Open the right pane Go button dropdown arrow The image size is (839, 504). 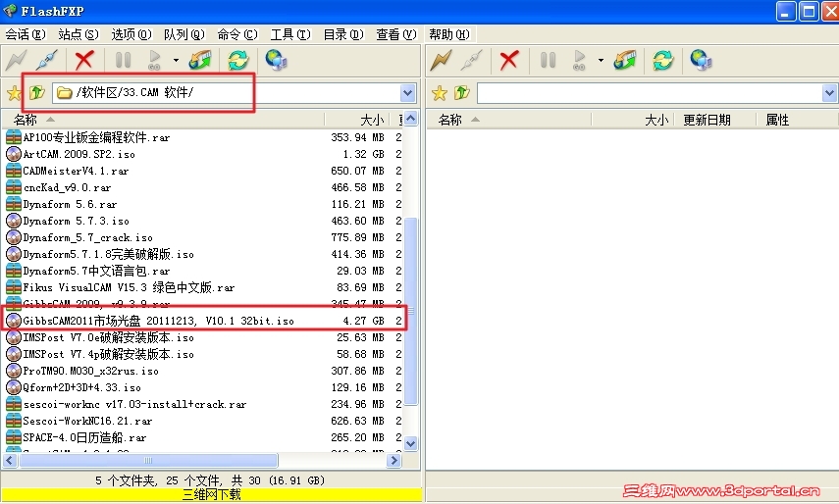tap(601, 60)
